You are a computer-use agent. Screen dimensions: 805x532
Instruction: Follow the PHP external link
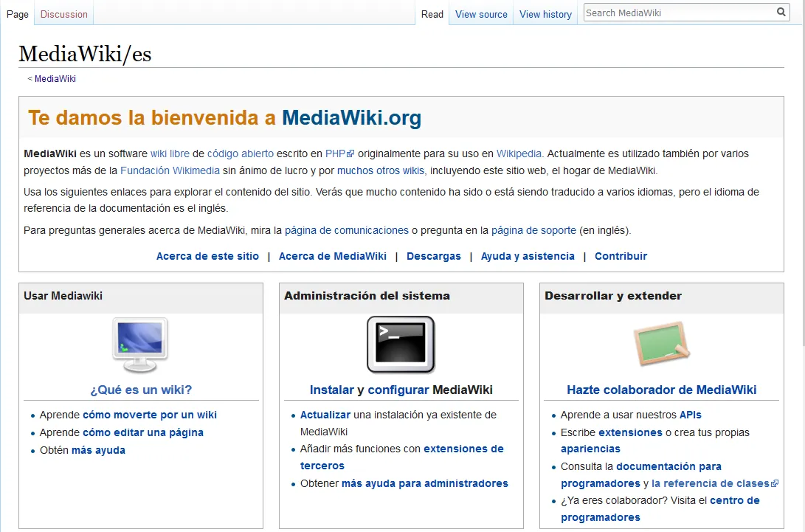(x=339, y=153)
